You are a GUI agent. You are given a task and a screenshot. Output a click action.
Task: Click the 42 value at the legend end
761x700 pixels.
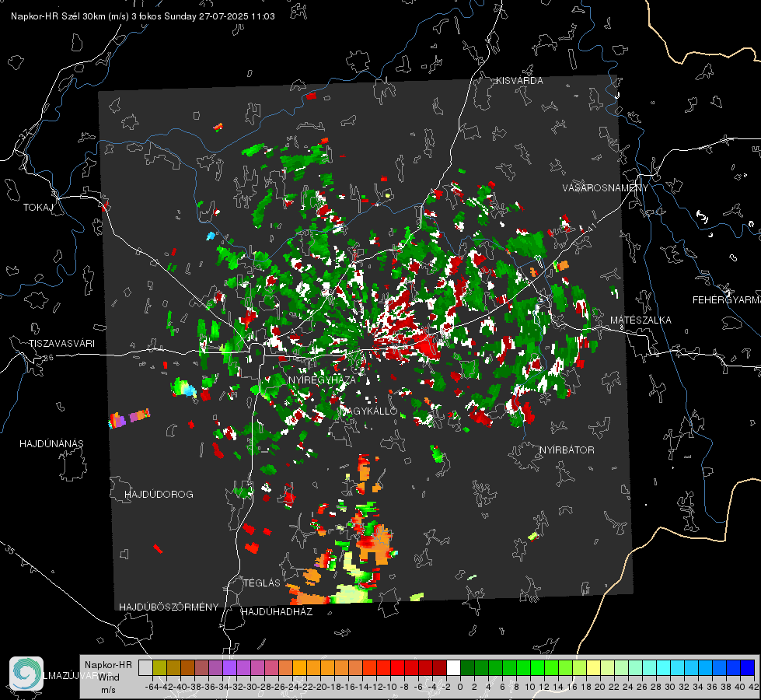click(753, 687)
